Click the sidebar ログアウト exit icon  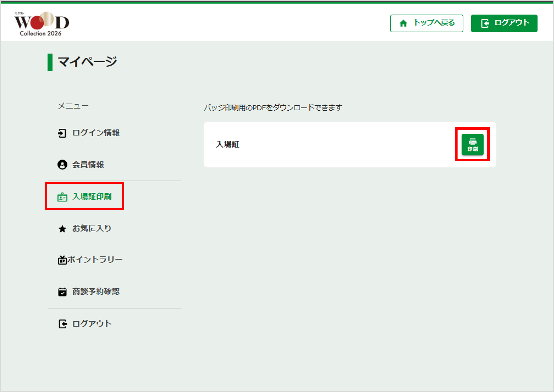point(62,324)
